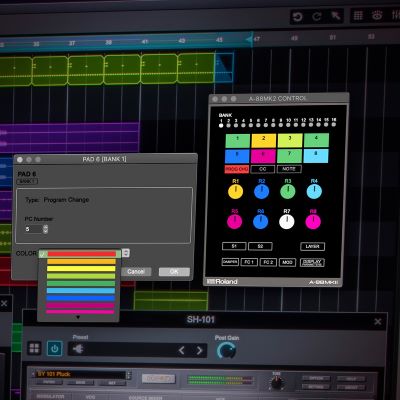
Task: Click the BANK 1 label under PAD 6
Action: pos(27,181)
